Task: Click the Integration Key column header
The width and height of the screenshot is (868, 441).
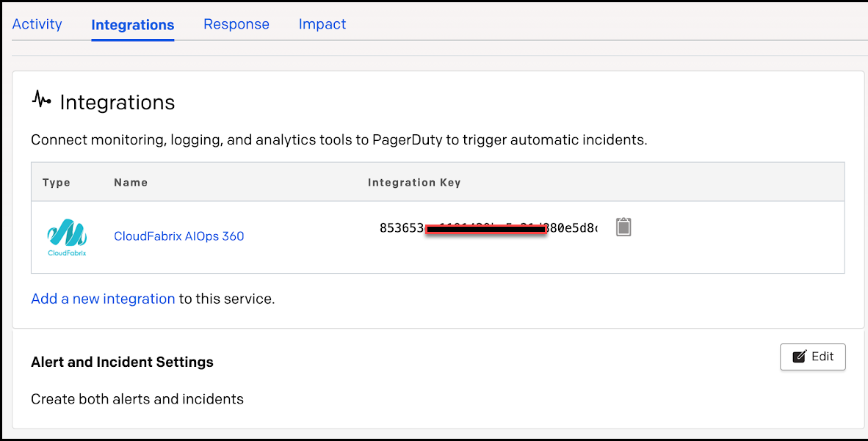Action: pos(414,183)
